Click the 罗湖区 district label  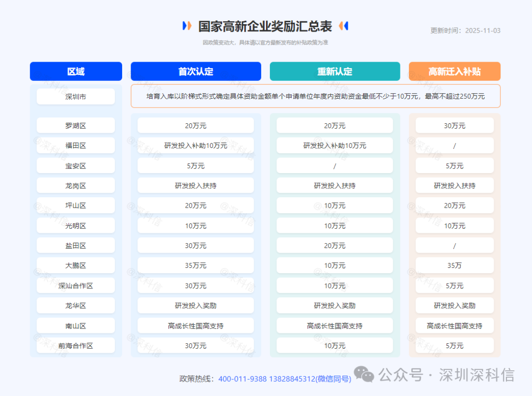(75, 125)
